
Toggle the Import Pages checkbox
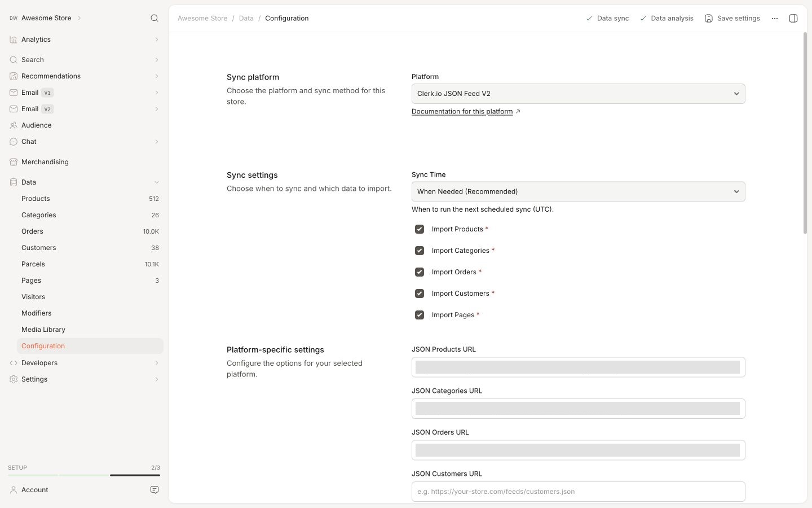tap(420, 315)
